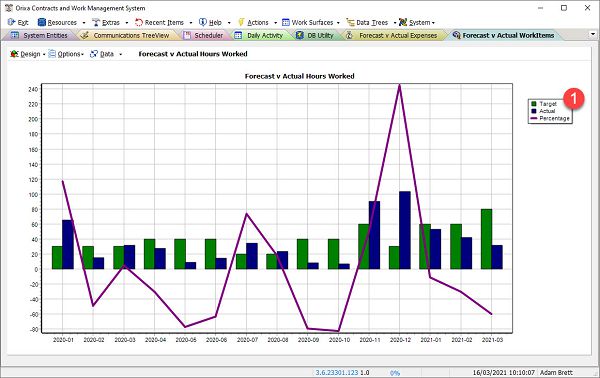Click the Actions lightning icon

pos(241,22)
